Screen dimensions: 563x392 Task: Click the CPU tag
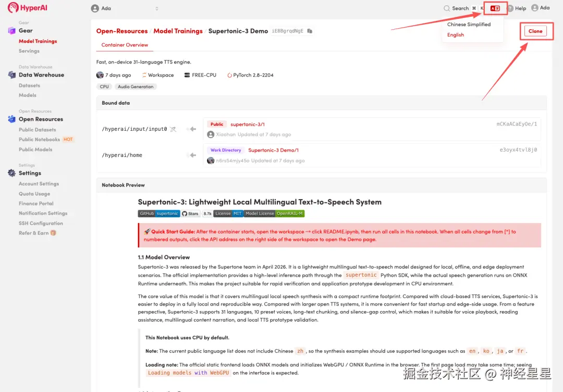(x=104, y=87)
